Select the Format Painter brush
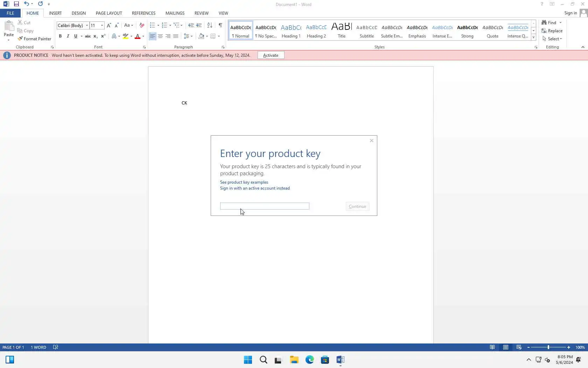This screenshot has height=368, width=588. 34,39
